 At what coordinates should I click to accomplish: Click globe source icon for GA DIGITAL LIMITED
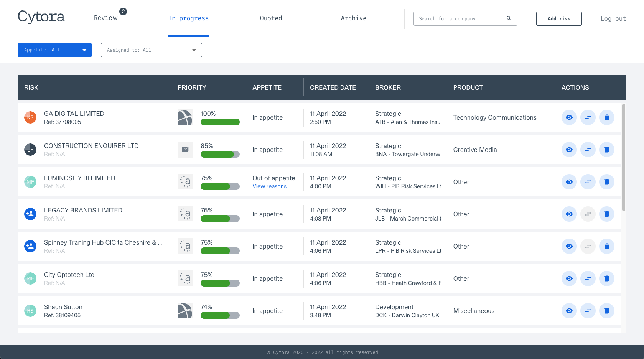click(x=185, y=117)
